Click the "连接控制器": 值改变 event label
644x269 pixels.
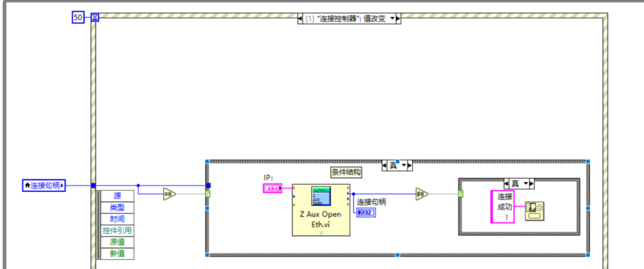[345, 19]
